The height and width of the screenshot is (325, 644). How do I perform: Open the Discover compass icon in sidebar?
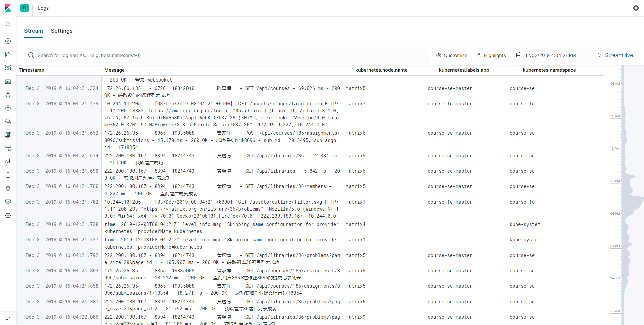point(8,41)
